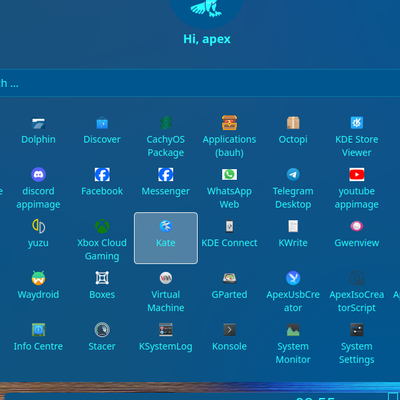Viewport: 400px width, 400px height.
Task: Launch Xbox Cloud Gaming
Action: coord(102,226)
